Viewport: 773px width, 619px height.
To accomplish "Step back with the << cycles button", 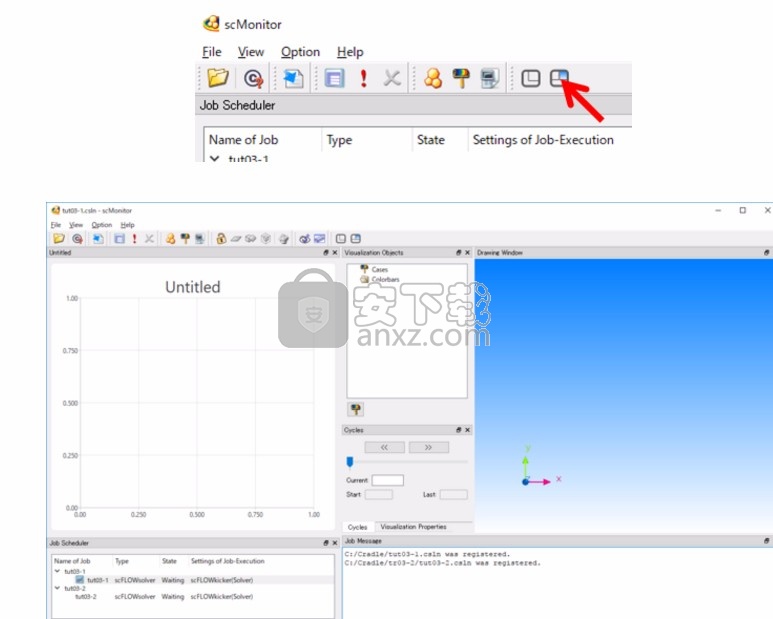I will pyautogui.click(x=385, y=447).
